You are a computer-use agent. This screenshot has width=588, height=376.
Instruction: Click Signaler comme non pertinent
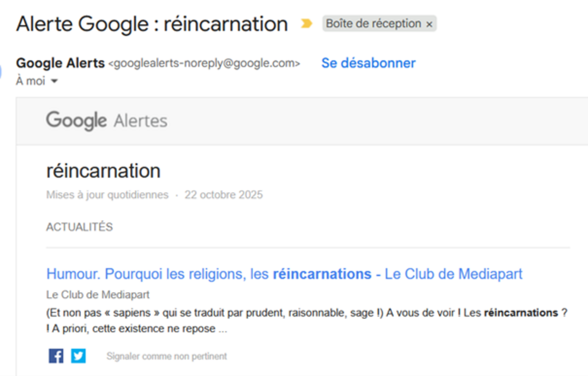167,356
